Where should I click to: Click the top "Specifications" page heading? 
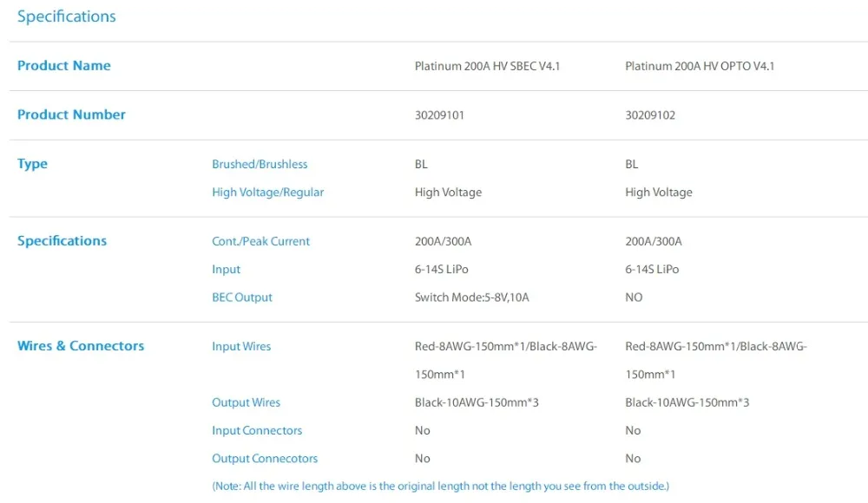coord(67,16)
